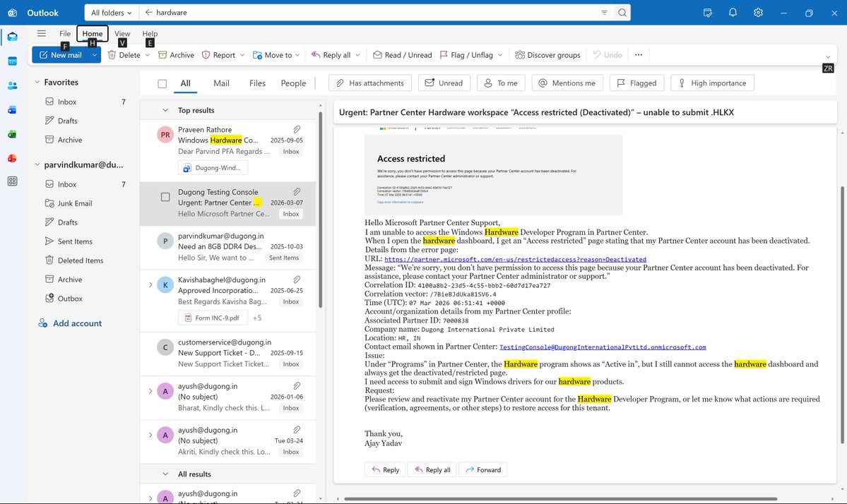Open the Junk Email folder
Screen dimensions: 847x504
click(x=75, y=203)
